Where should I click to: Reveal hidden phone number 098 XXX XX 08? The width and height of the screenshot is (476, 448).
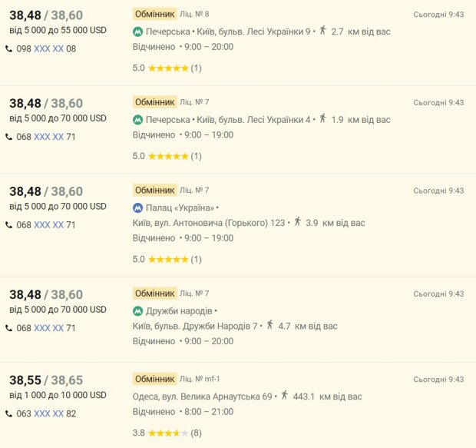(48, 49)
